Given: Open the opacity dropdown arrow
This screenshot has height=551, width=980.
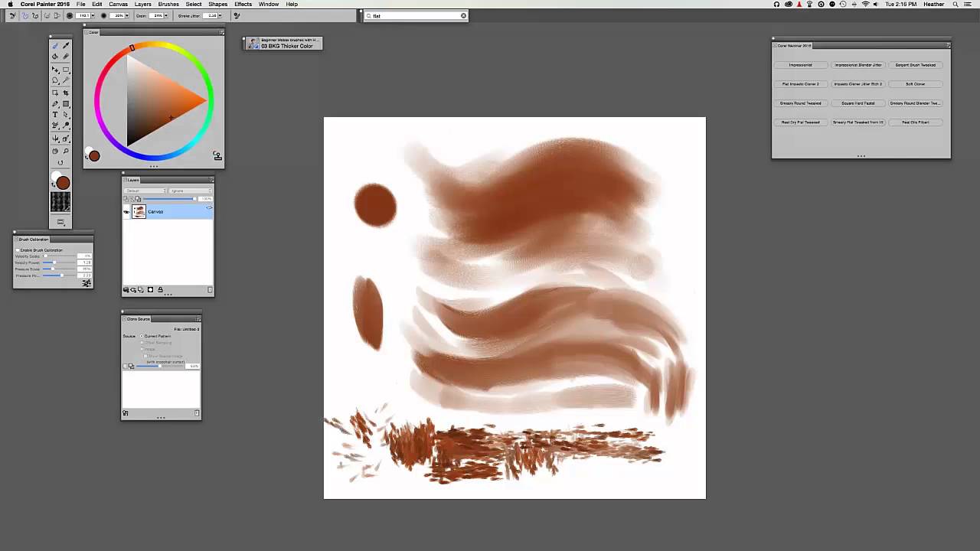Looking at the screenshot, I should (x=127, y=15).
